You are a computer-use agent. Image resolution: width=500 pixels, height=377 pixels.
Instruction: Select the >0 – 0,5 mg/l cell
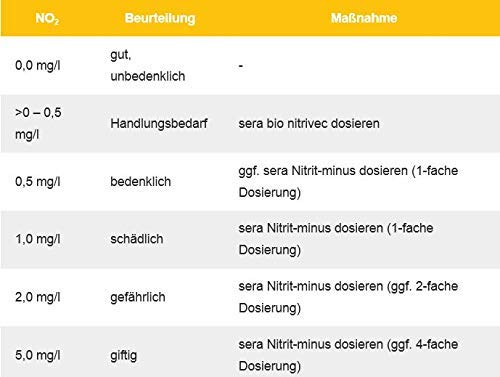click(38, 123)
